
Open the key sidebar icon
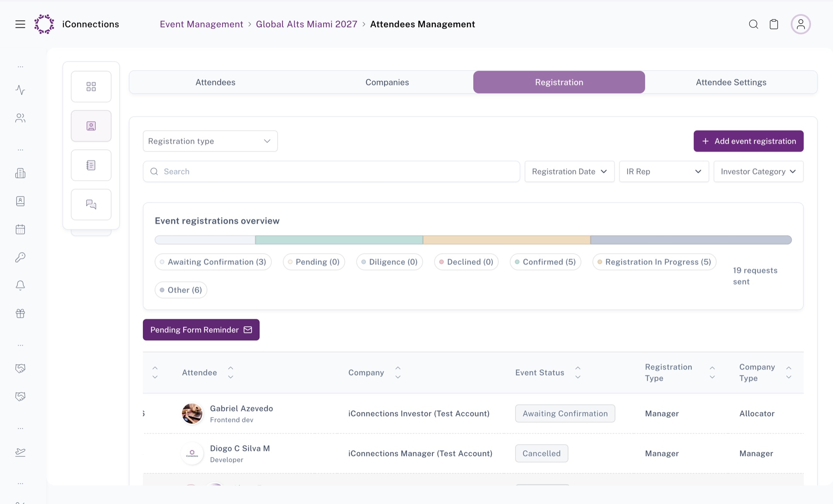pos(20,257)
